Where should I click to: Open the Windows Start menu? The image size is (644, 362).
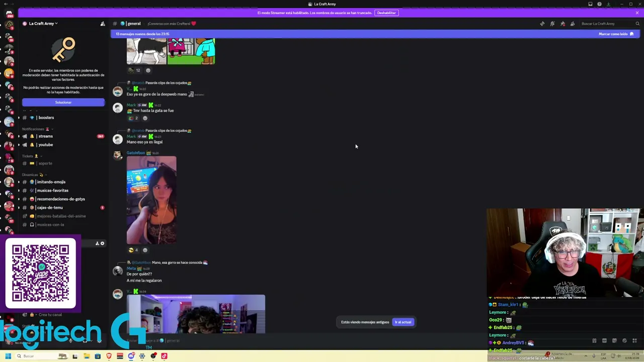point(8,356)
